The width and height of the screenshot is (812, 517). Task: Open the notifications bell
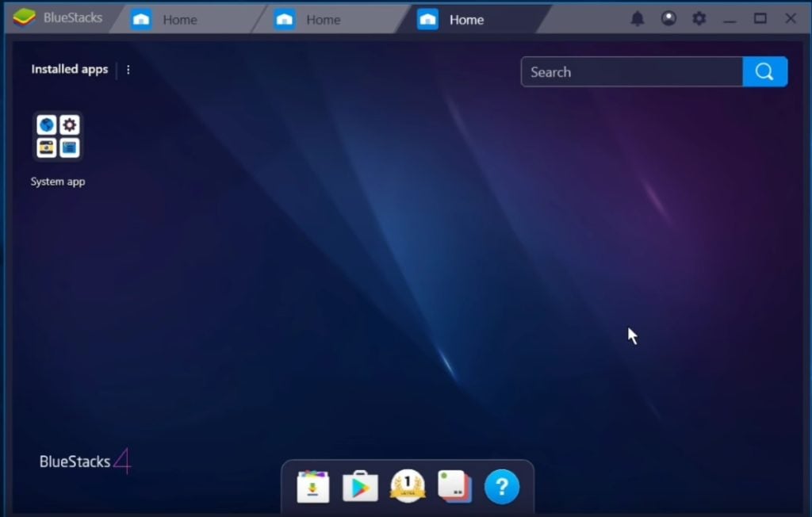pyautogui.click(x=638, y=17)
